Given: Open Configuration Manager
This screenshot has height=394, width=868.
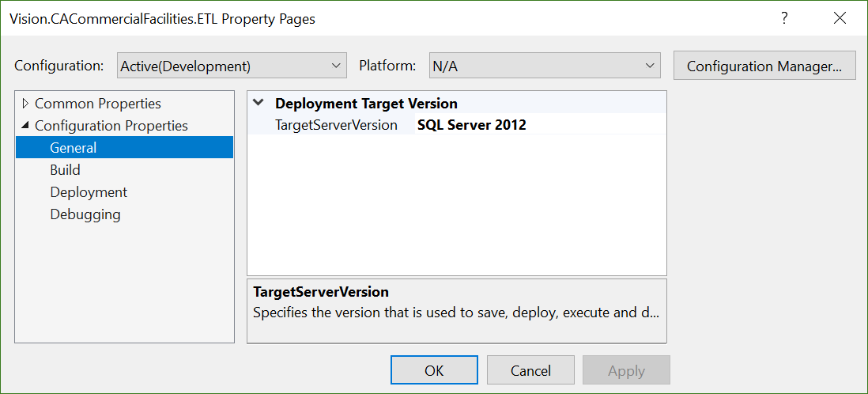Looking at the screenshot, I should coord(764,66).
